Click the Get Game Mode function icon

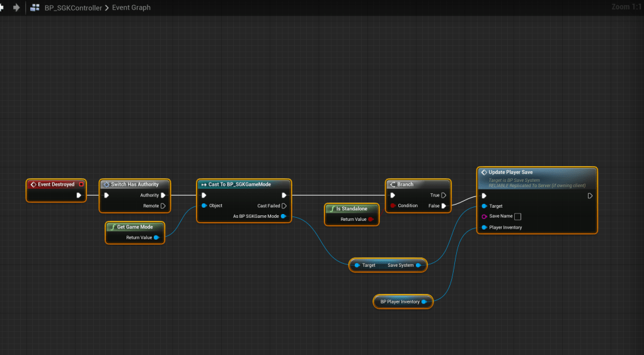112,227
